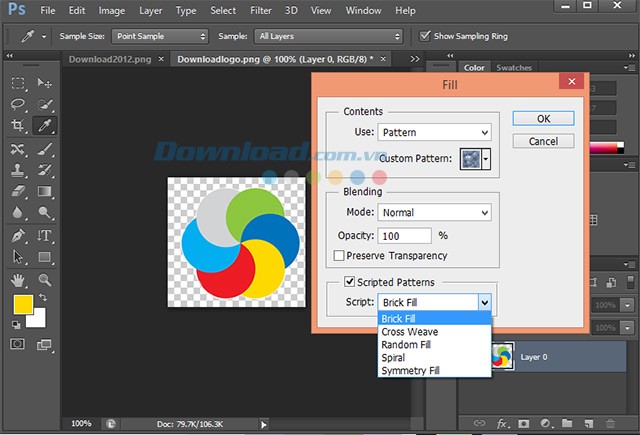Click OK in the Fill dialog
The width and height of the screenshot is (640, 435).
pos(543,118)
